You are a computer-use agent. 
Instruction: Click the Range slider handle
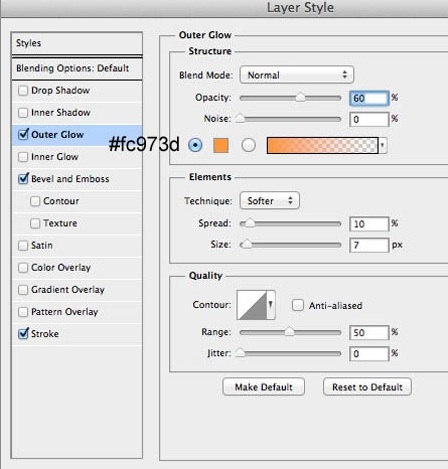coord(289,332)
